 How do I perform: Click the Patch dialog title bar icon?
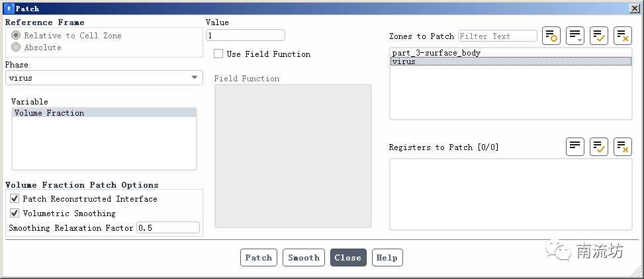9,9
